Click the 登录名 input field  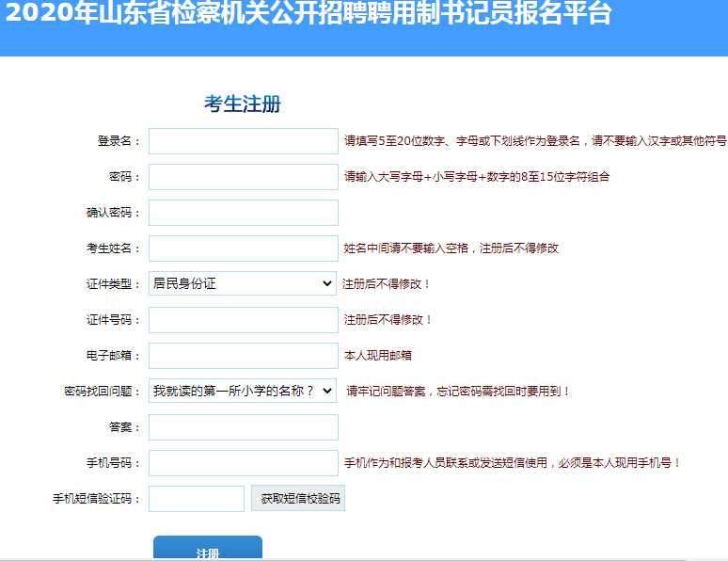(x=243, y=141)
